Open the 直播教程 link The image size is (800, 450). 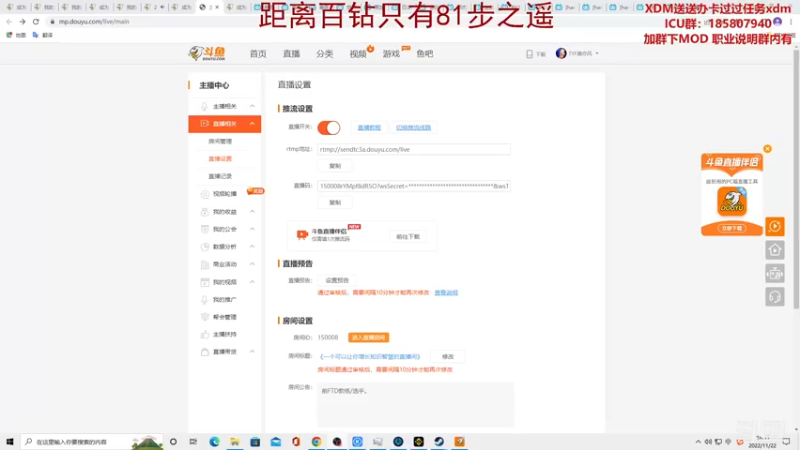[369, 128]
